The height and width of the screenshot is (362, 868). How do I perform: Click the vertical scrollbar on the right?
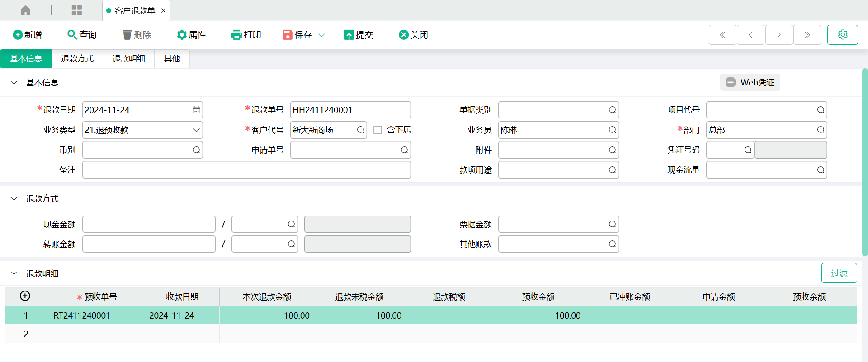click(x=865, y=163)
